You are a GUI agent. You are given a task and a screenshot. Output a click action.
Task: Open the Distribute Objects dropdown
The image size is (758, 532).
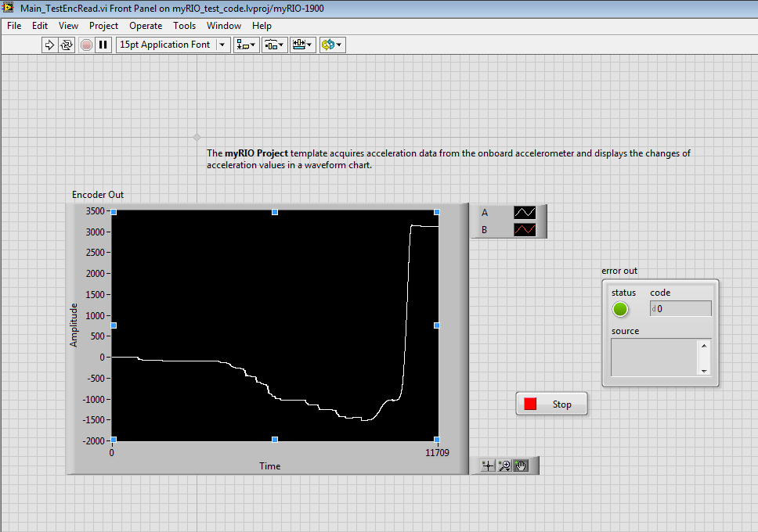(x=275, y=45)
